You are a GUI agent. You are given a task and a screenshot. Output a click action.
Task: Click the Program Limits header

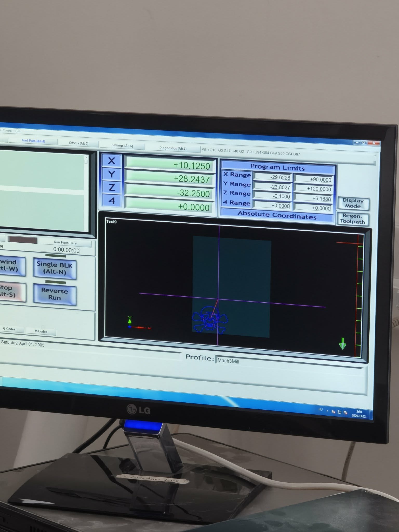click(277, 168)
